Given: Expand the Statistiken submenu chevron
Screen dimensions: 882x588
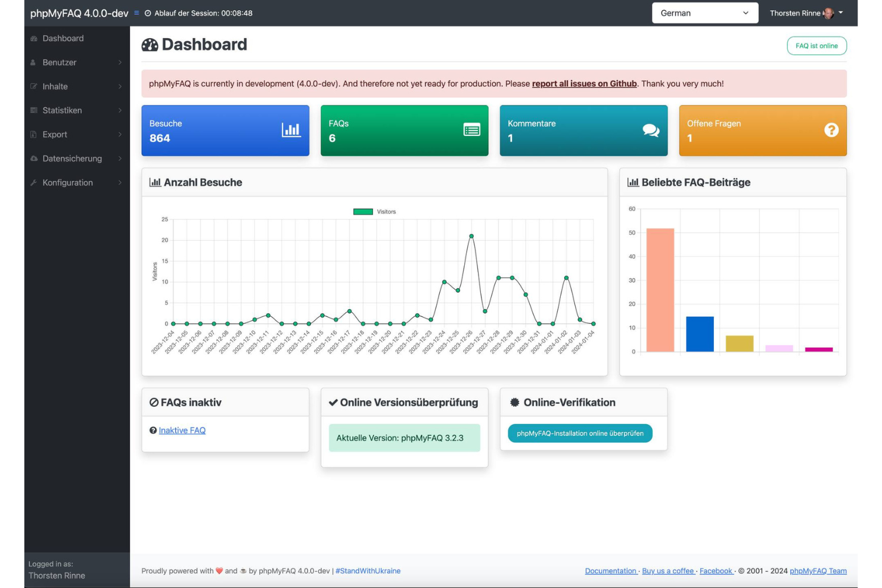Looking at the screenshot, I should pyautogui.click(x=120, y=110).
